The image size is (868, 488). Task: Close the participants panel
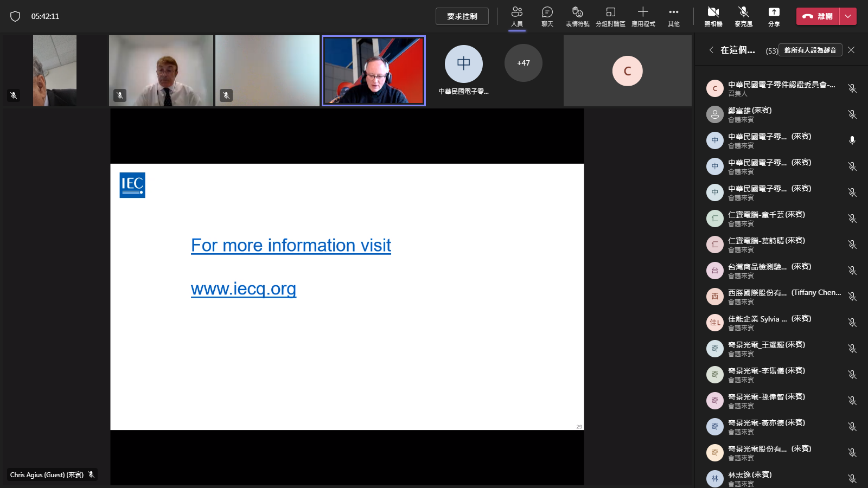851,50
